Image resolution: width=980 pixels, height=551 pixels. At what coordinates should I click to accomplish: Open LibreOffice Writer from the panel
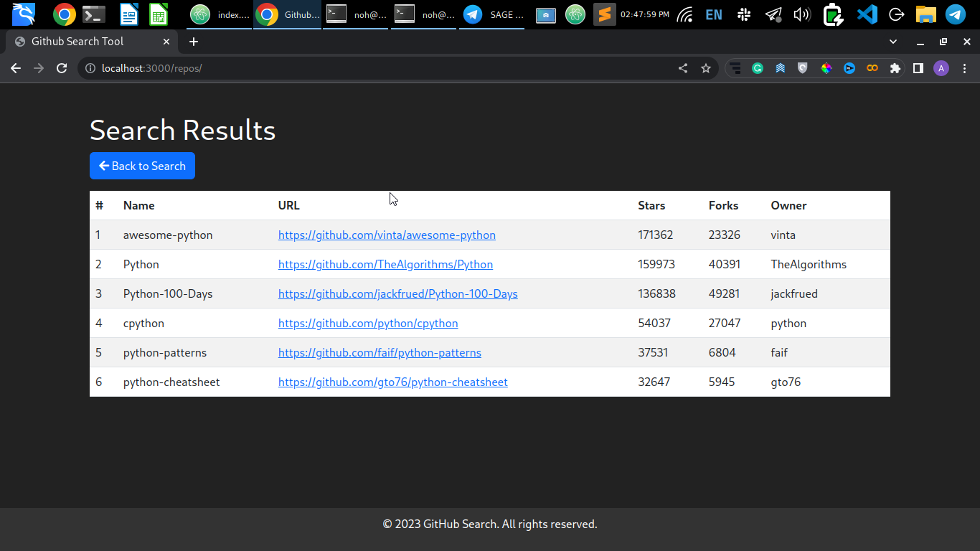click(x=129, y=14)
